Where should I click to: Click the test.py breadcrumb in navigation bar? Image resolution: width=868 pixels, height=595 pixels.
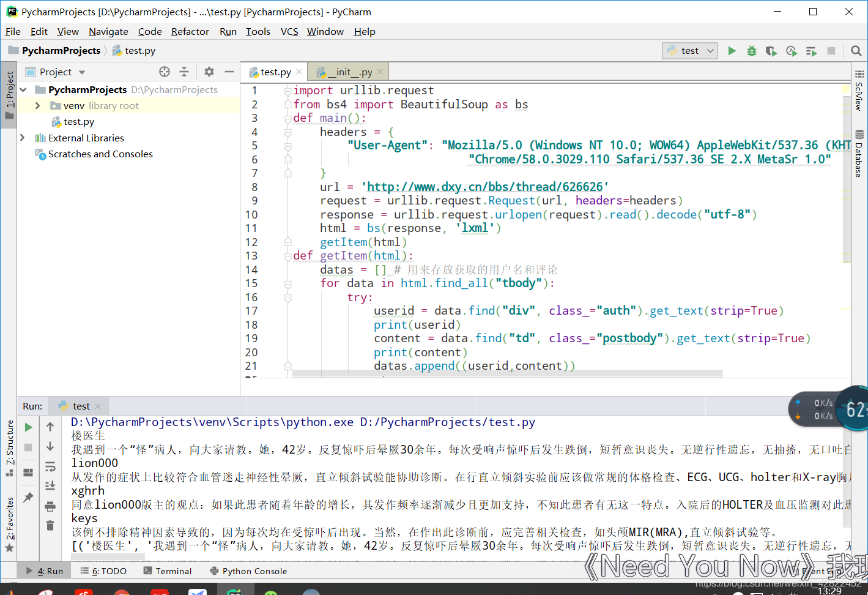134,50
